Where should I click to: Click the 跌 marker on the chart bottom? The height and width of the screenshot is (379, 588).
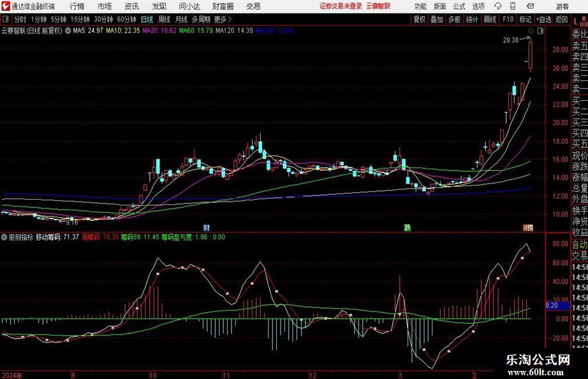point(408,227)
